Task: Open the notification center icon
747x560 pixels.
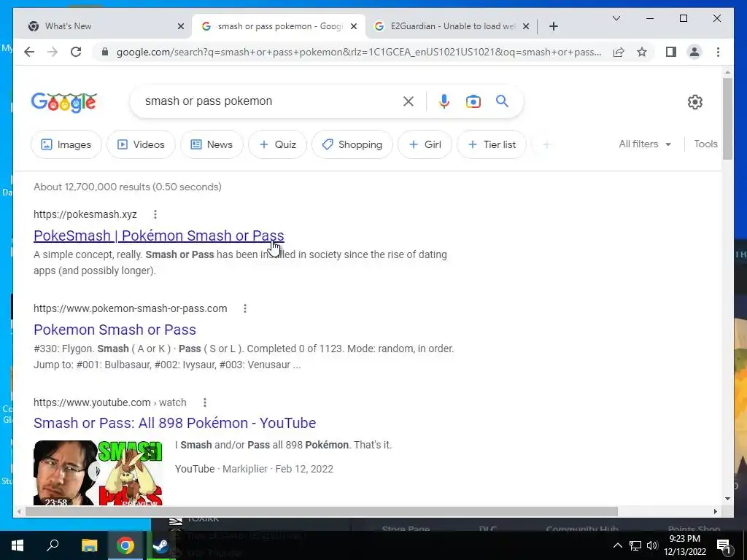Action: [x=724, y=545]
